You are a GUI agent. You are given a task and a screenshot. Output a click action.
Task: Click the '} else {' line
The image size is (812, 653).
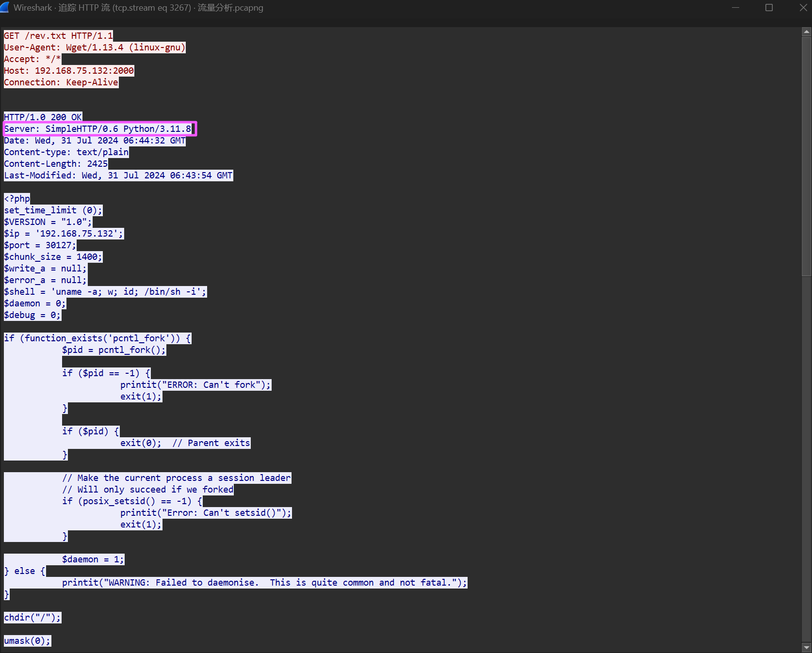pyautogui.click(x=25, y=571)
